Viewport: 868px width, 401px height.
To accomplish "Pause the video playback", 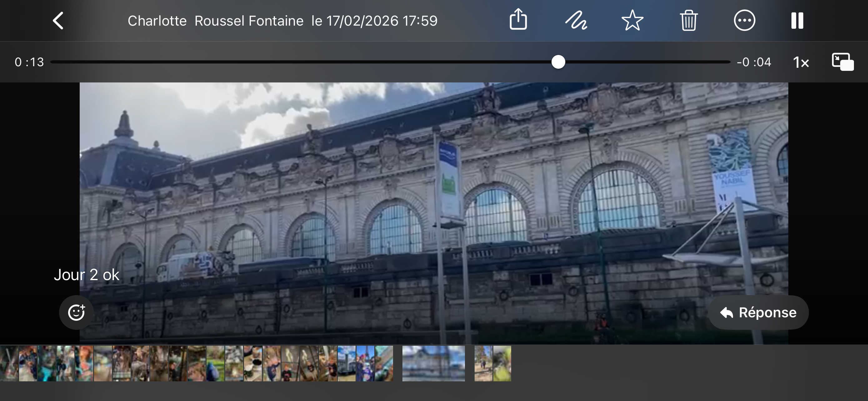I will (797, 21).
